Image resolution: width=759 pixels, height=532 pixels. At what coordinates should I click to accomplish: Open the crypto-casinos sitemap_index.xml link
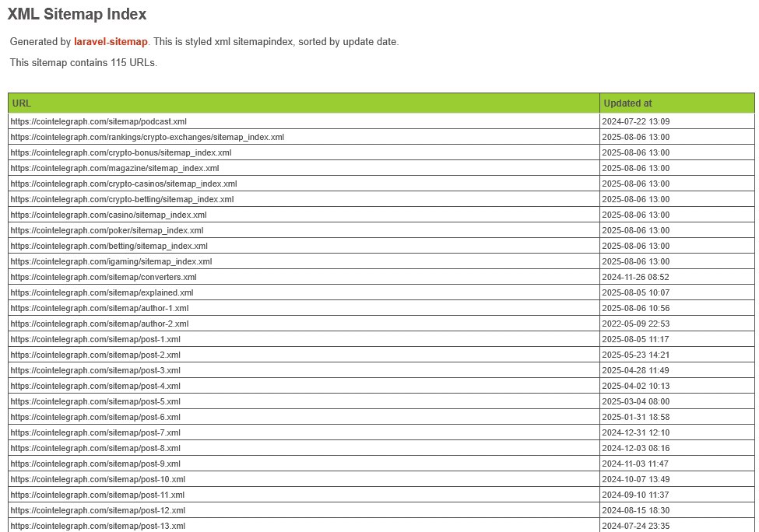coord(124,184)
